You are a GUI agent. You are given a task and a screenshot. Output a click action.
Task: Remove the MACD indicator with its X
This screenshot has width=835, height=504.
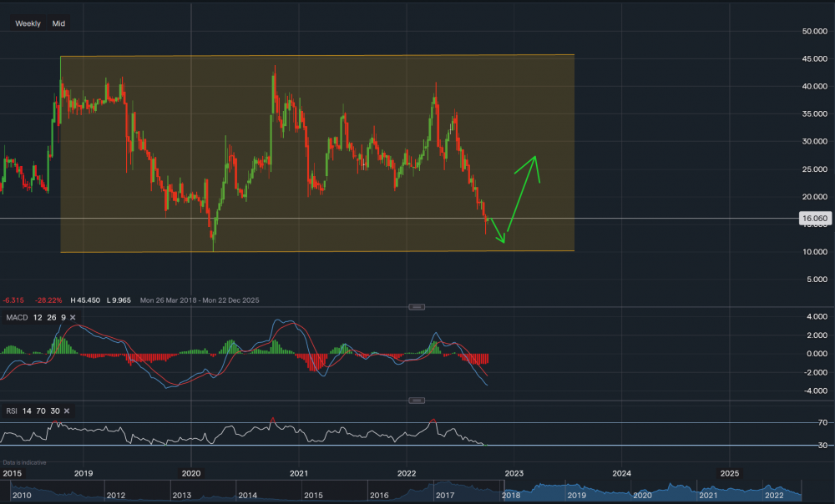[x=73, y=318]
